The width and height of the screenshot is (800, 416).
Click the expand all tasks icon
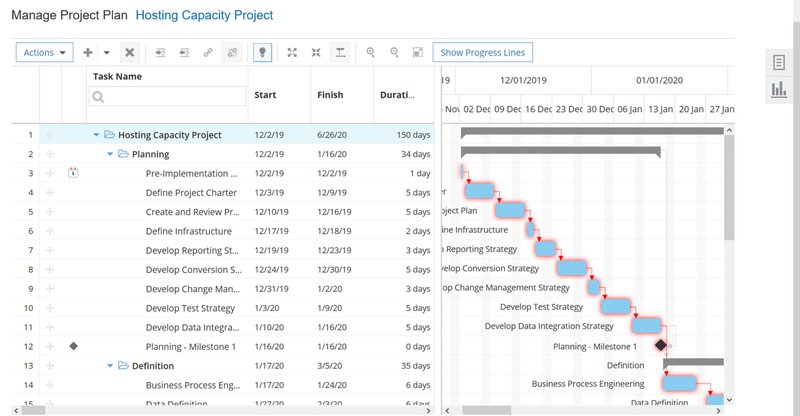click(292, 53)
